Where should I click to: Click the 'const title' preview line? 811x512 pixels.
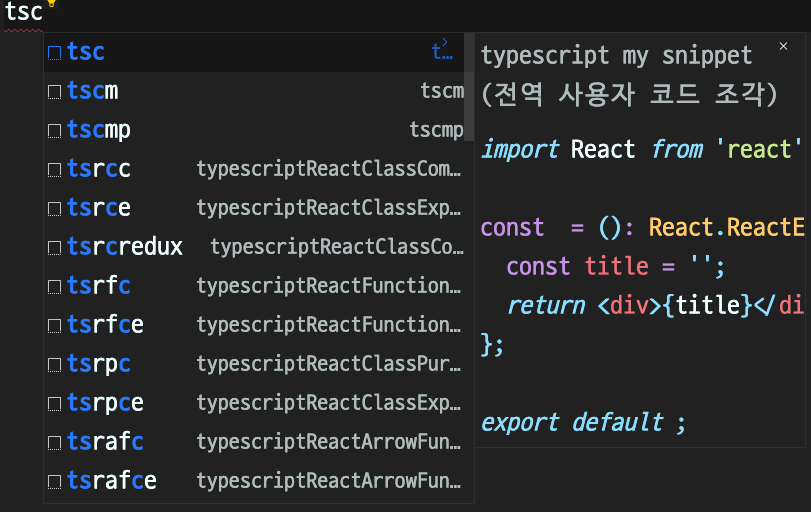pyautogui.click(x=615, y=267)
